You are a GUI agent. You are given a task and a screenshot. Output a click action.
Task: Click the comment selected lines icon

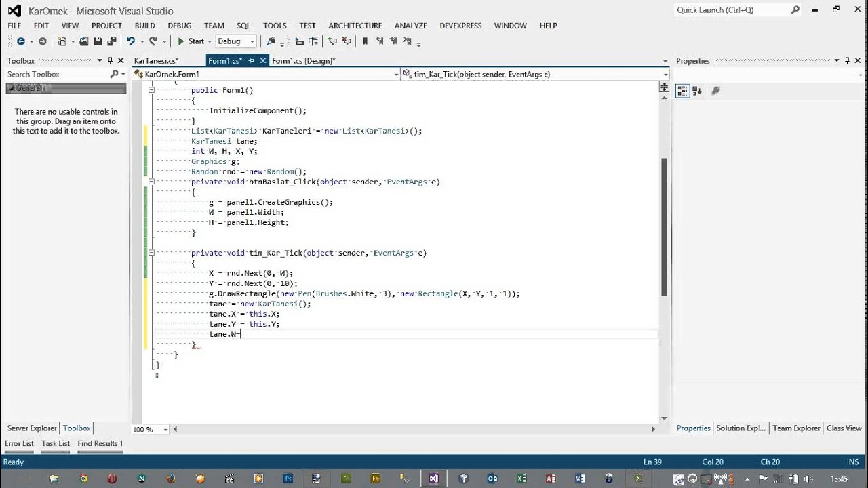[332, 41]
